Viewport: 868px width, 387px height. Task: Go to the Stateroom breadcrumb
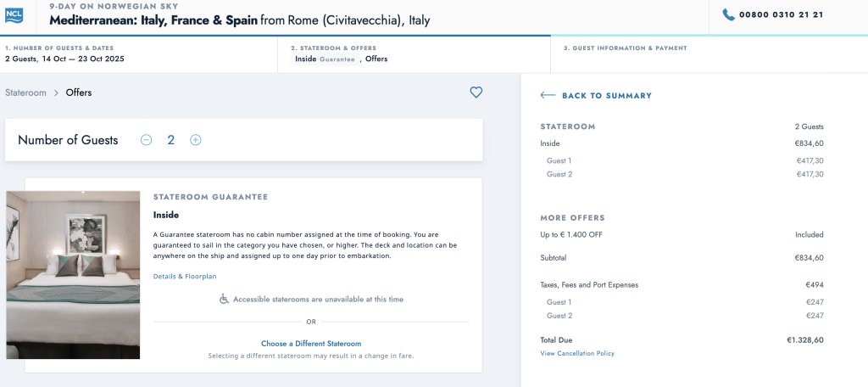(25, 93)
